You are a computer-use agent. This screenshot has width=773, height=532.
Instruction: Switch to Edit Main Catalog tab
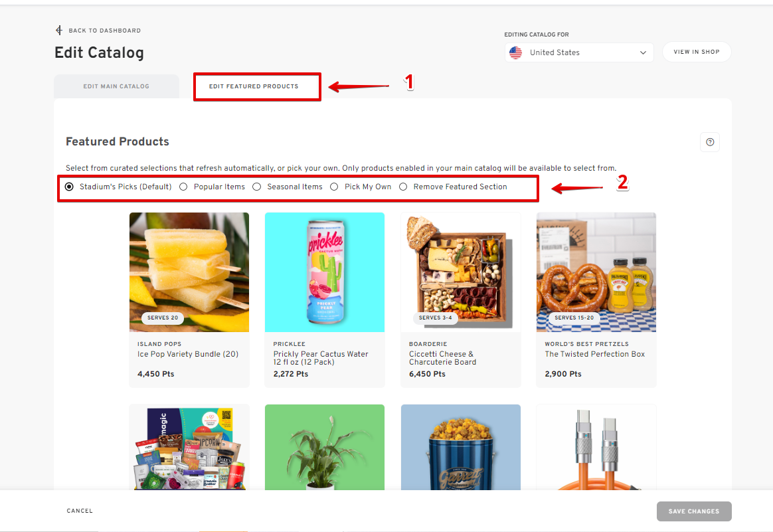[x=116, y=86]
